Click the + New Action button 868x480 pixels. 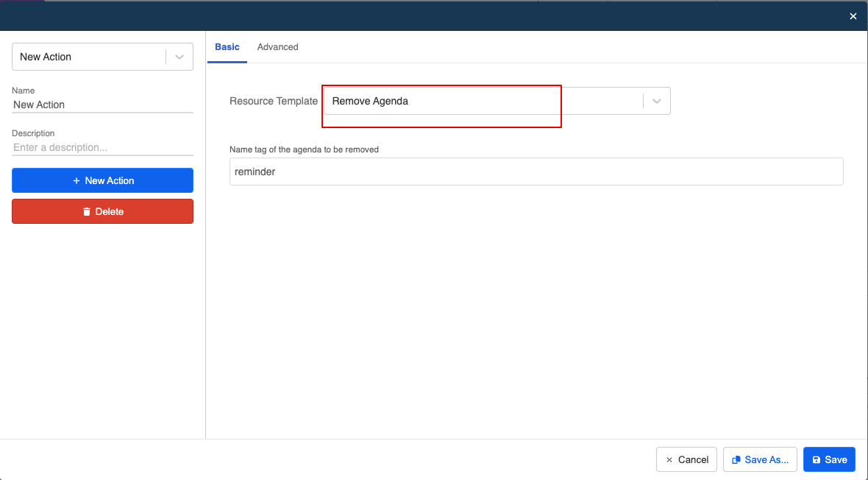coord(102,180)
